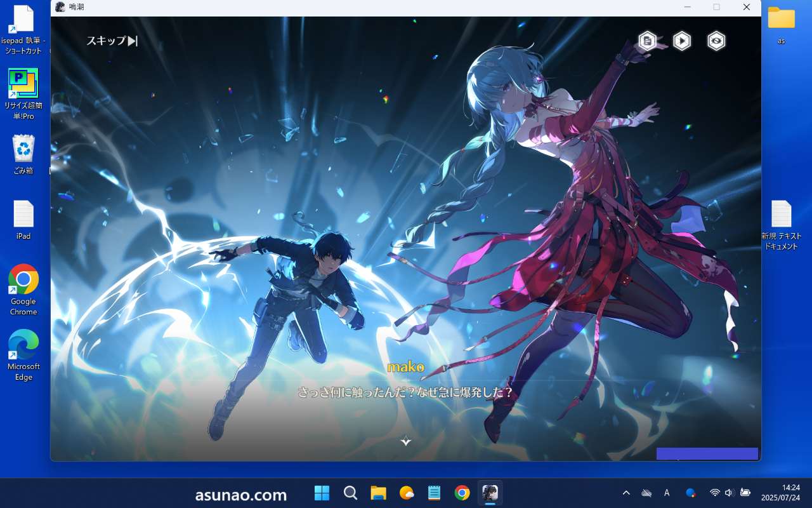Screen dimensions: 812x508
Task: Open File Explorer from the taskbar
Action: pos(378,493)
